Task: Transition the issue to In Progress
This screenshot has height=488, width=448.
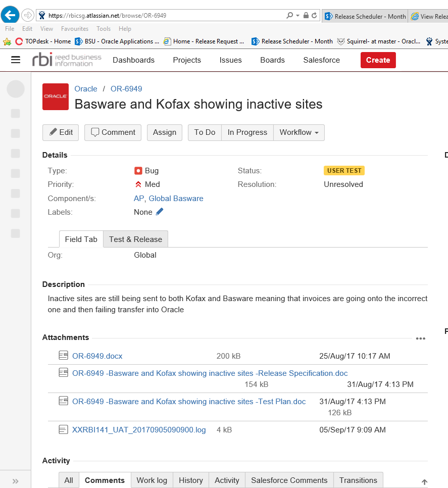Action: tap(247, 132)
